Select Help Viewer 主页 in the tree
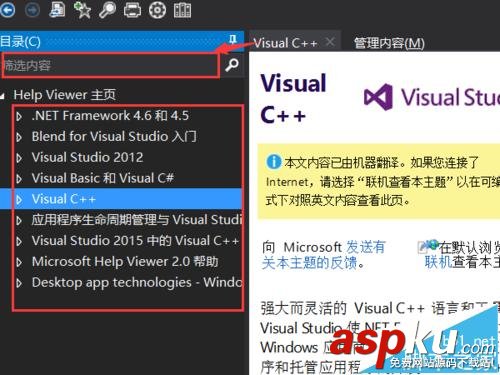 coord(65,95)
